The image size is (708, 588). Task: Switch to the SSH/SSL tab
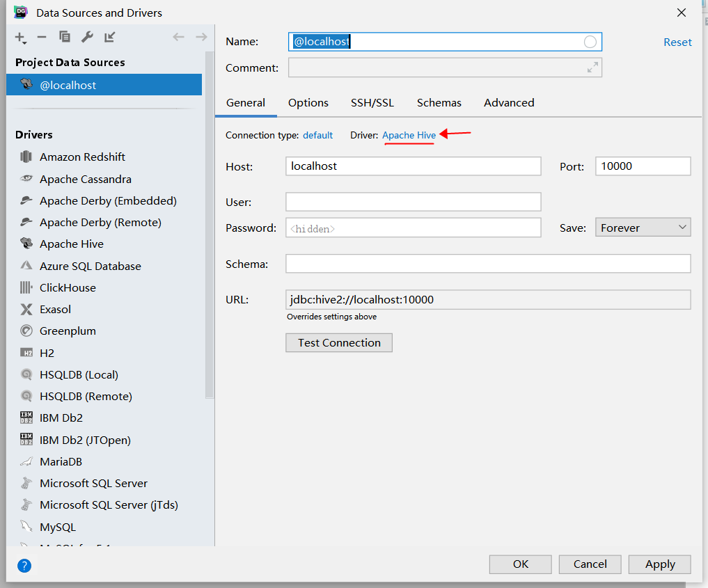(372, 103)
